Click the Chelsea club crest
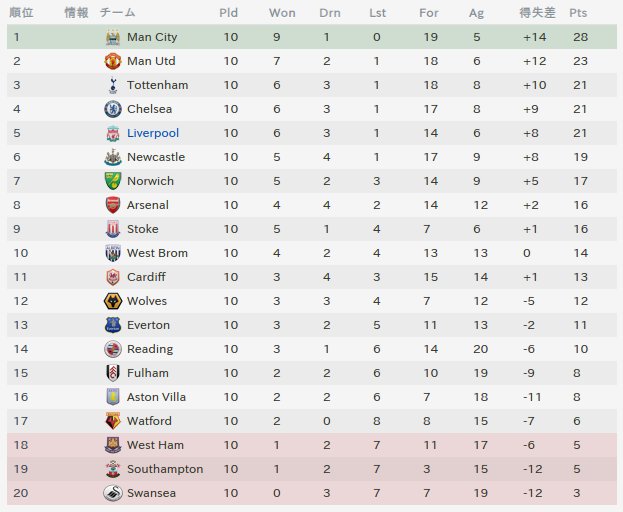 click(x=113, y=109)
